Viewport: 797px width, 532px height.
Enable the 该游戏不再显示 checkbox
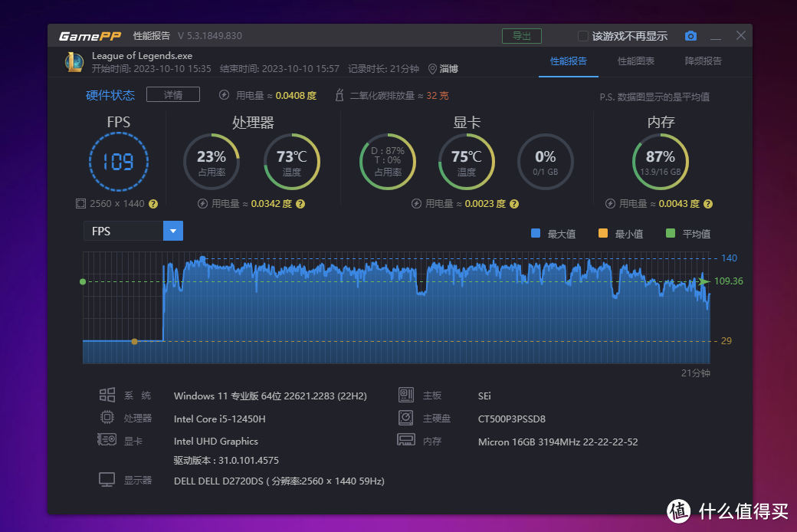pos(583,36)
